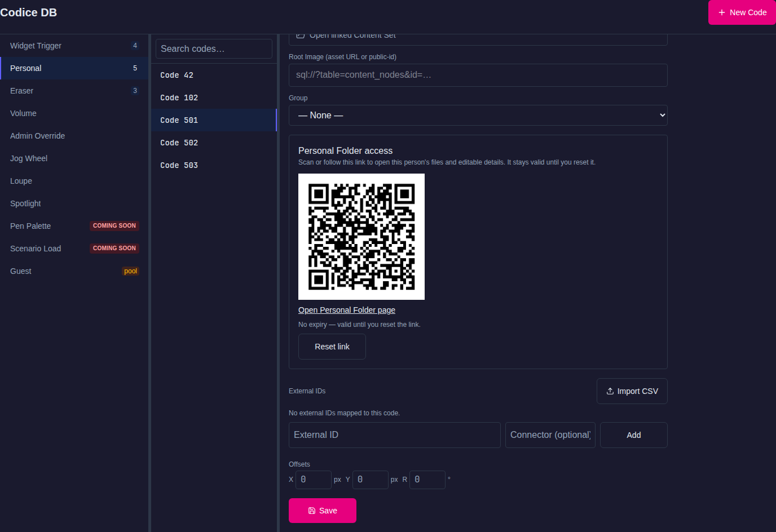Focus the Connector (optional) field
776x532 pixels.
coord(550,435)
